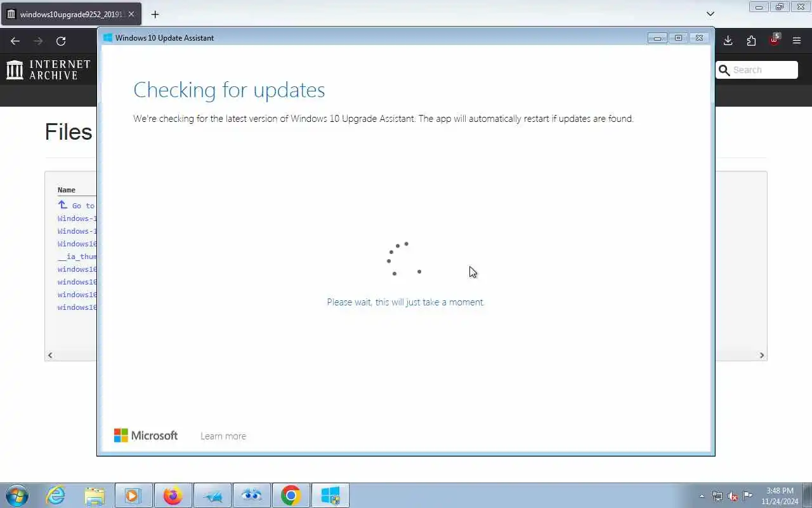Restore down the browser window

[x=780, y=7]
